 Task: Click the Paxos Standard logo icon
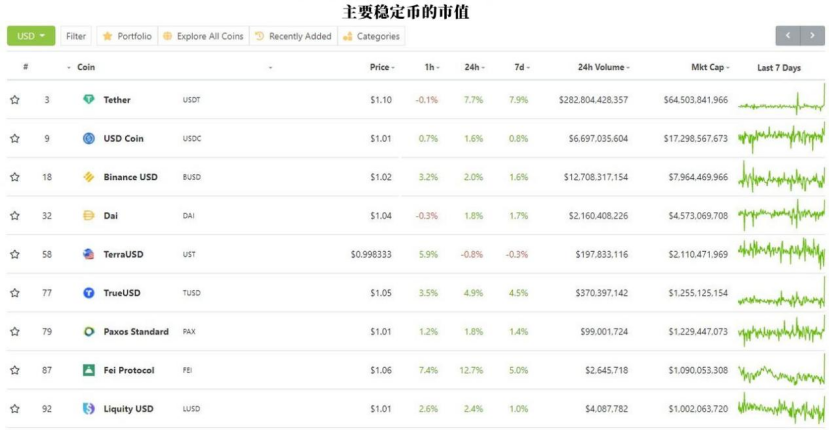[88, 331]
